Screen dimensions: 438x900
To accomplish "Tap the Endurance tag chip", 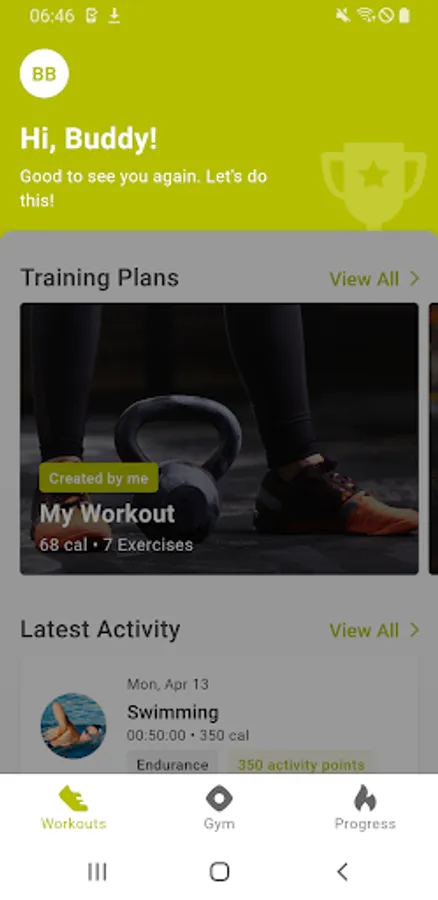I will pos(172,764).
